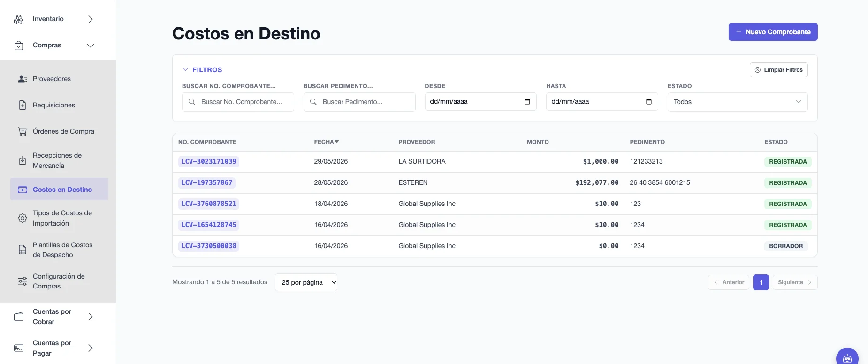Click the Configuración de Compras sliders icon
868x364 pixels.
[23, 281]
